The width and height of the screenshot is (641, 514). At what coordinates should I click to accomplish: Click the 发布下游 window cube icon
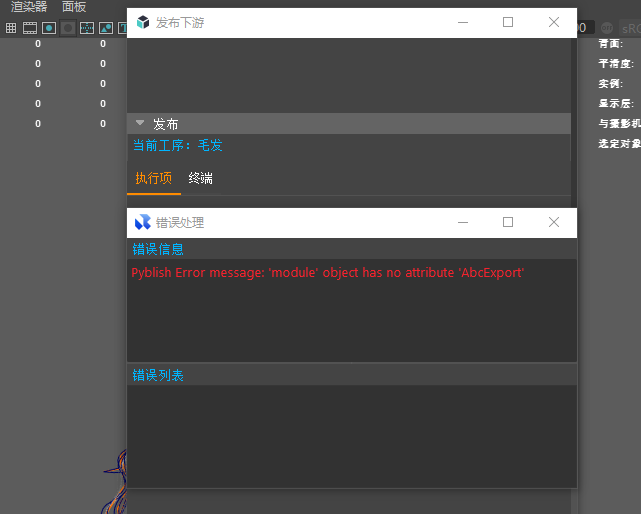(x=143, y=22)
